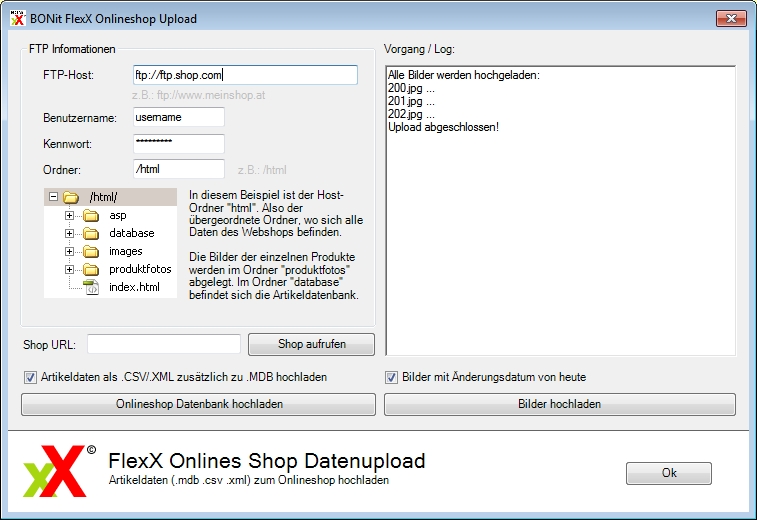Viewport: 757px width, 520px height.
Task: Focus the Ordner input field
Action: coord(179,169)
